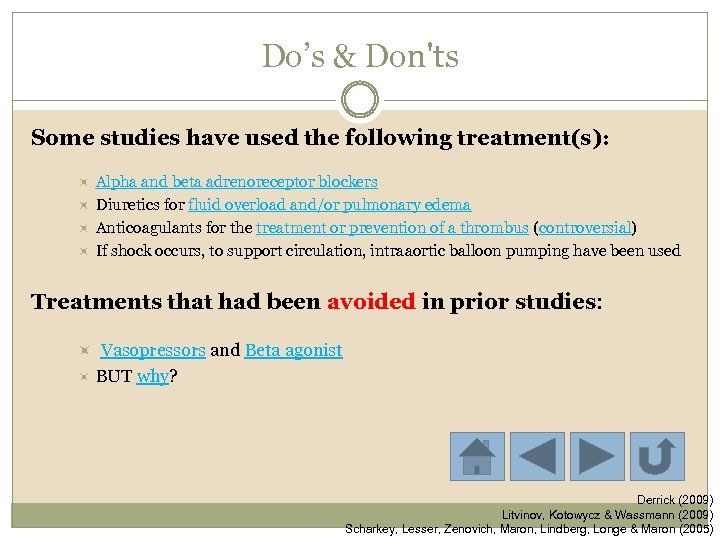Viewport: 720px width, 540px height.
Task: Open the 'Beta agonist' link
Action: (293, 350)
